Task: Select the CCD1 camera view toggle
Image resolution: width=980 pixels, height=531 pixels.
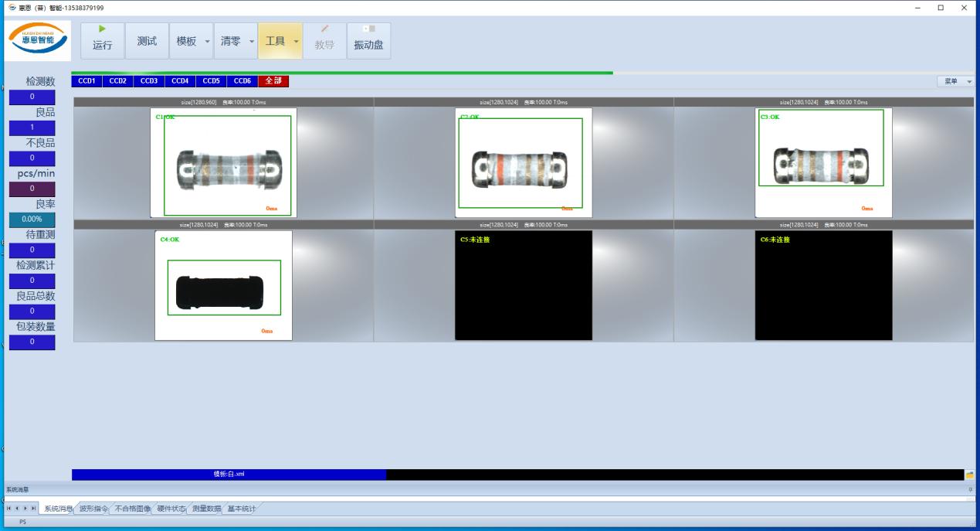Action: tap(86, 81)
